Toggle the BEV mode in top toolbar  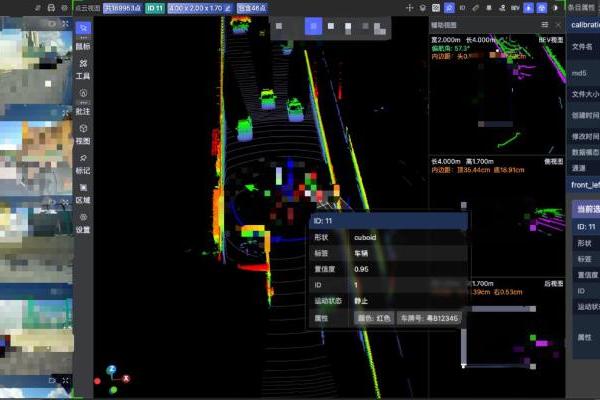[x=514, y=7]
